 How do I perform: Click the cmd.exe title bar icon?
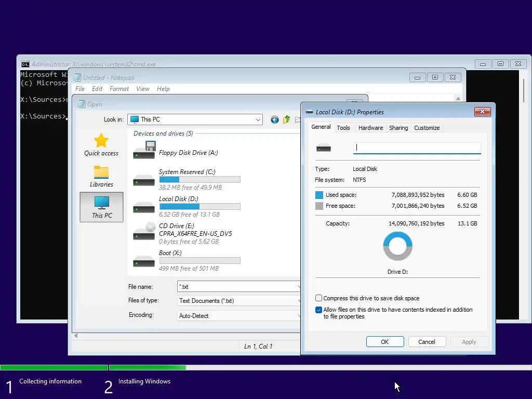tap(25, 64)
